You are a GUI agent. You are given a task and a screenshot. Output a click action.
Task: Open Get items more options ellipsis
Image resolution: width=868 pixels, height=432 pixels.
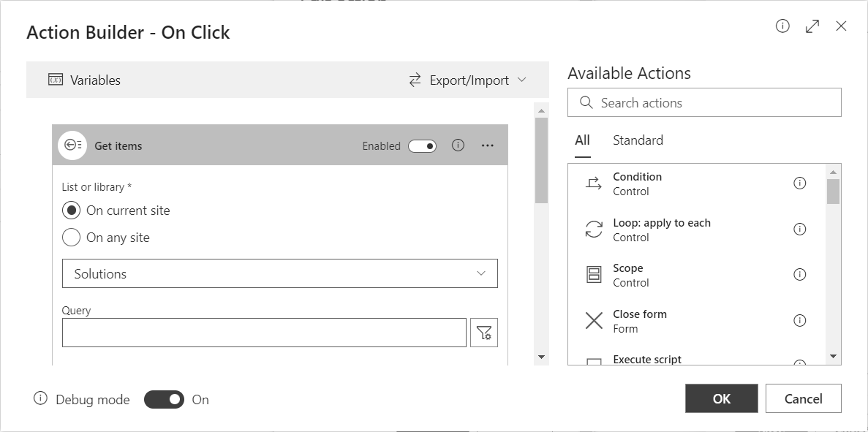487,145
